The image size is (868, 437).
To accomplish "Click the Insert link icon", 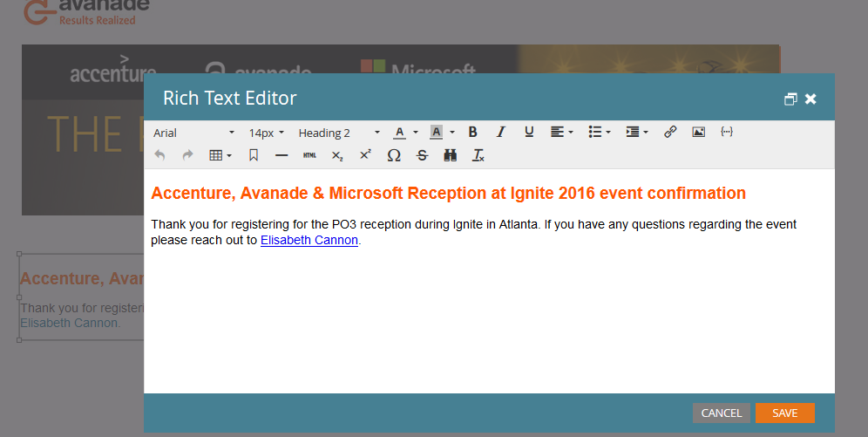I will [670, 132].
